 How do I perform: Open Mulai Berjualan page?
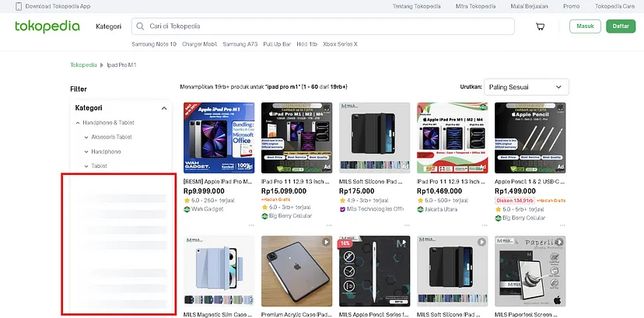click(530, 6)
